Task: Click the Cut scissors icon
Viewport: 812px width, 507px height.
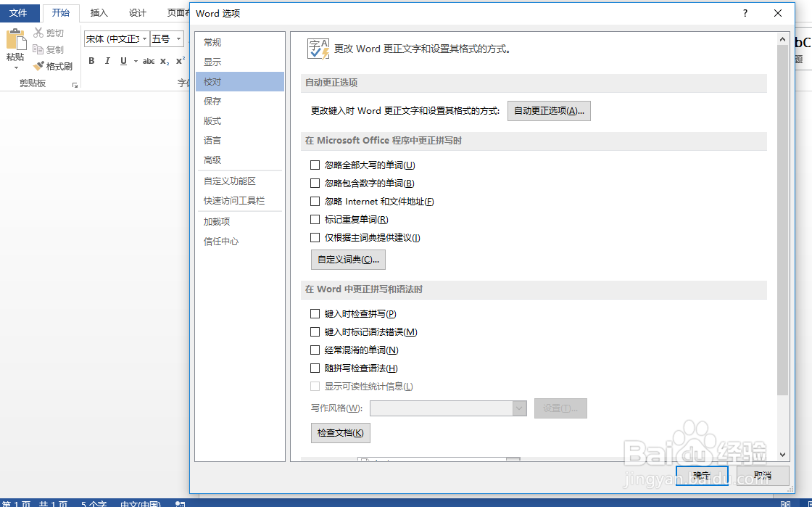Action: [x=38, y=33]
